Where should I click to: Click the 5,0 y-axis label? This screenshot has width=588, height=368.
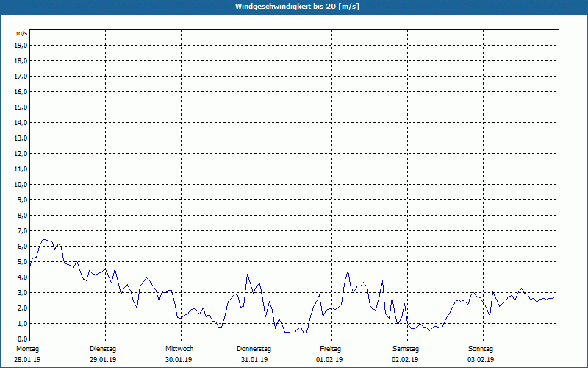click(22, 262)
